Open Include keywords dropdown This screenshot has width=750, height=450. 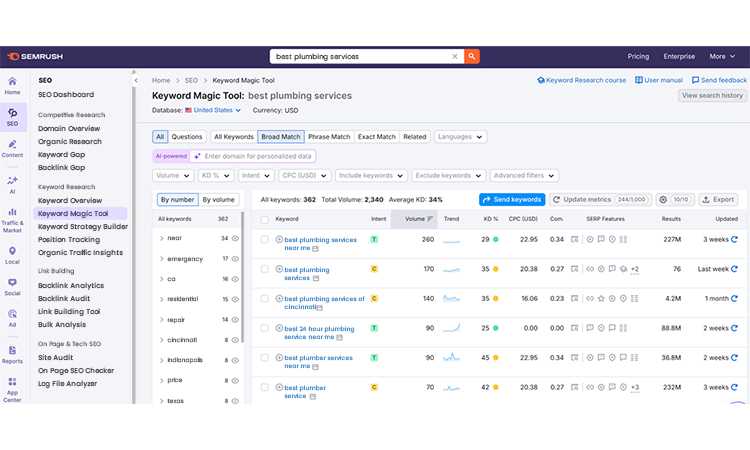pyautogui.click(x=371, y=176)
